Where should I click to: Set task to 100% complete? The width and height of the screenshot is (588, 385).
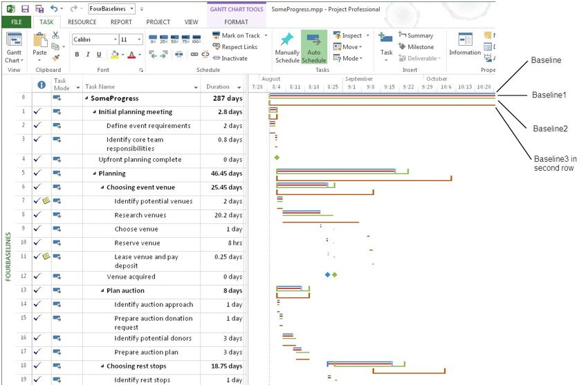tap(196, 39)
